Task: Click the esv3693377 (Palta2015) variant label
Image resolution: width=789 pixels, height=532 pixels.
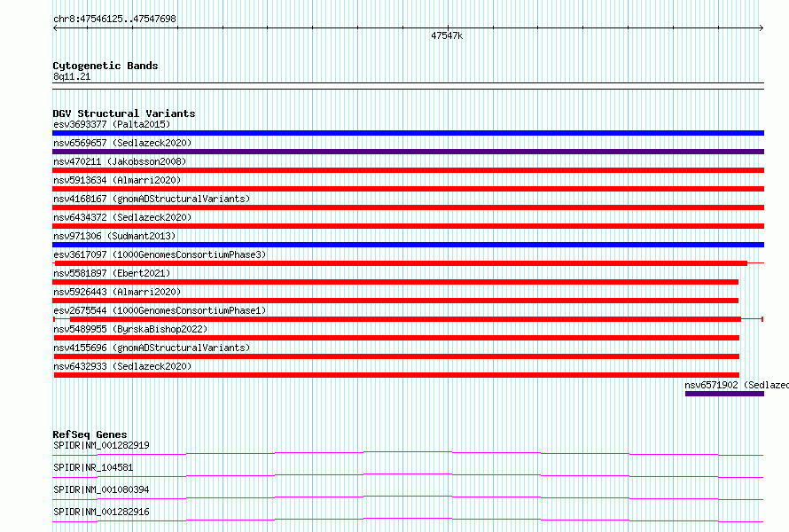Action: pyautogui.click(x=112, y=124)
